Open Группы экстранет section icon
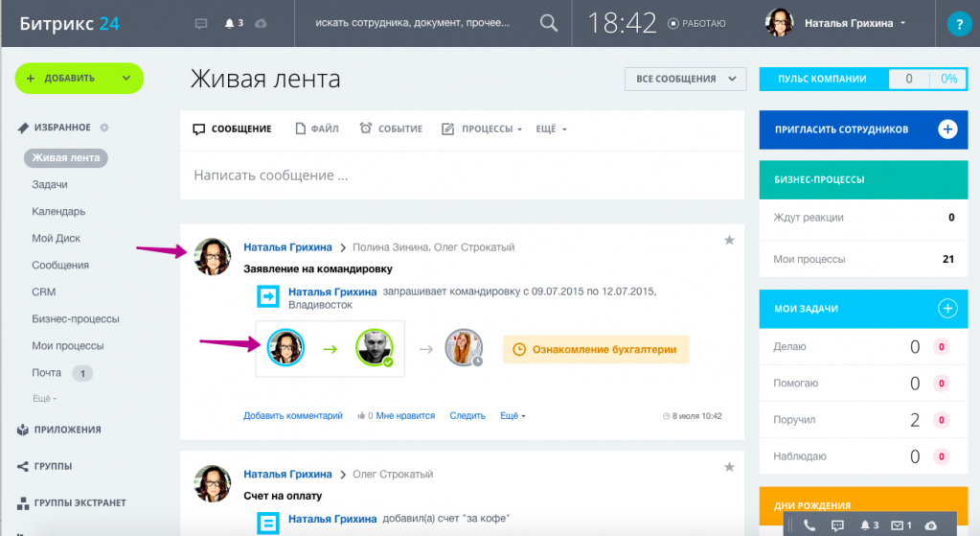The image size is (980, 536). (x=23, y=502)
